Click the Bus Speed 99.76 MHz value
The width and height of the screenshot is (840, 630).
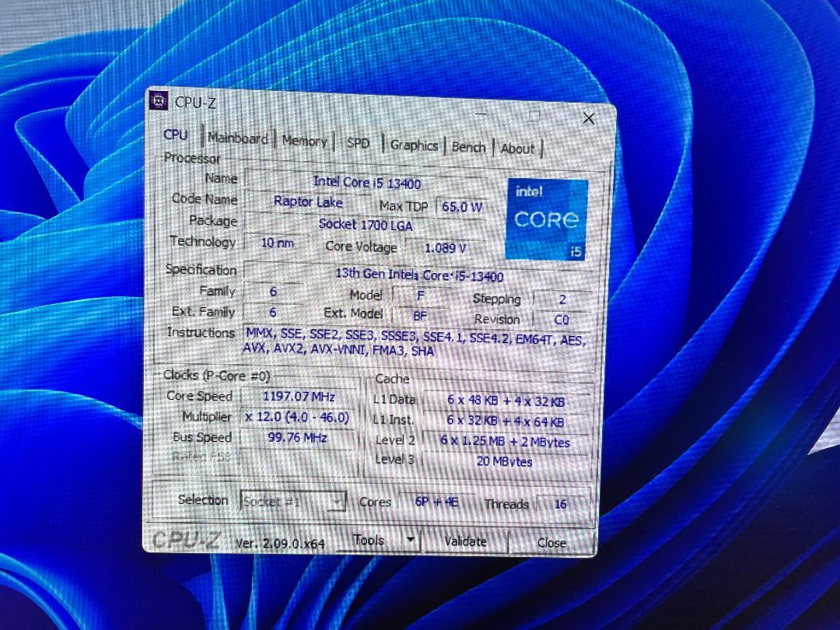pyautogui.click(x=297, y=438)
